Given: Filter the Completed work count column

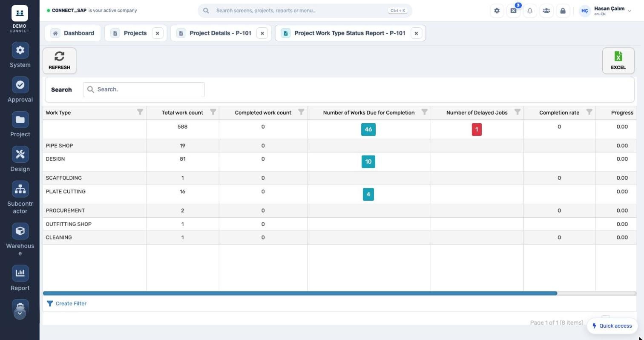Looking at the screenshot, I should coord(301,112).
